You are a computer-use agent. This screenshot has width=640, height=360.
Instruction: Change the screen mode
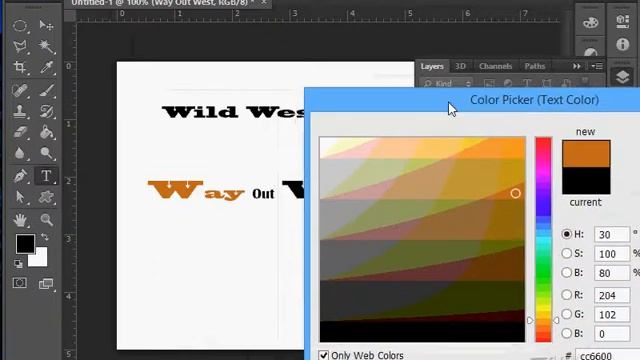point(46,284)
